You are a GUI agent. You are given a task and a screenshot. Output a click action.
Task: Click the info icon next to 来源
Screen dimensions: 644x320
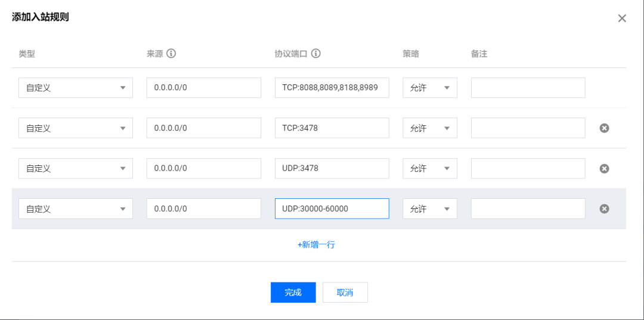[171, 54]
